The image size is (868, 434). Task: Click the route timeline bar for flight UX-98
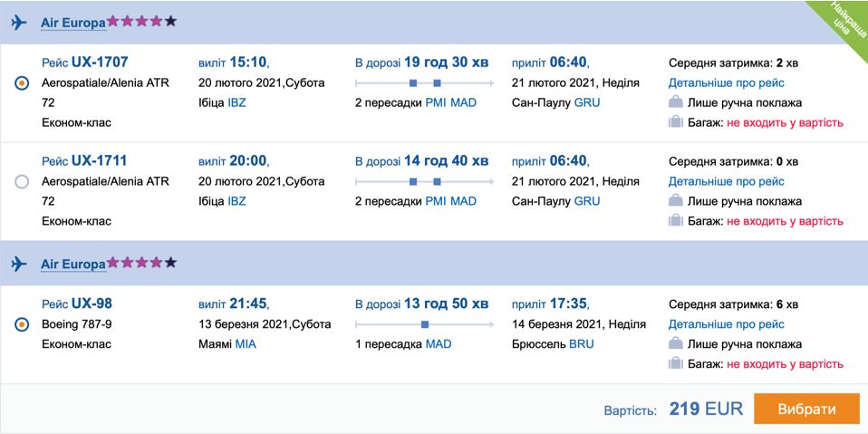click(x=424, y=323)
